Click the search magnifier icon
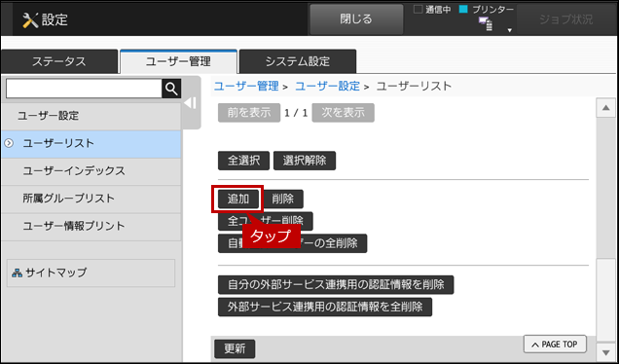Viewport: 619px width, 364px height. [x=171, y=89]
